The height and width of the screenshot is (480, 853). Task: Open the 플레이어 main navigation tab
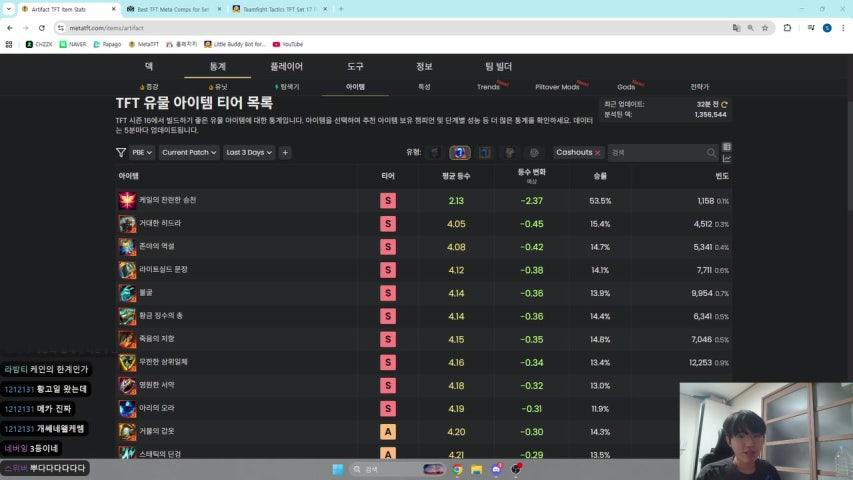click(x=287, y=66)
